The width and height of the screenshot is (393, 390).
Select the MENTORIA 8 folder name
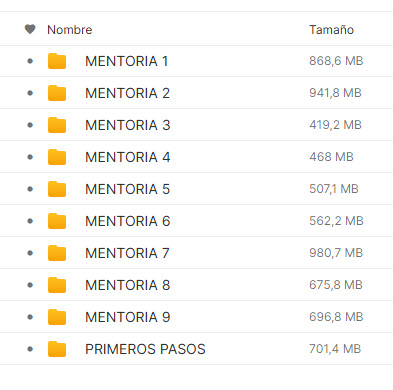coord(128,285)
